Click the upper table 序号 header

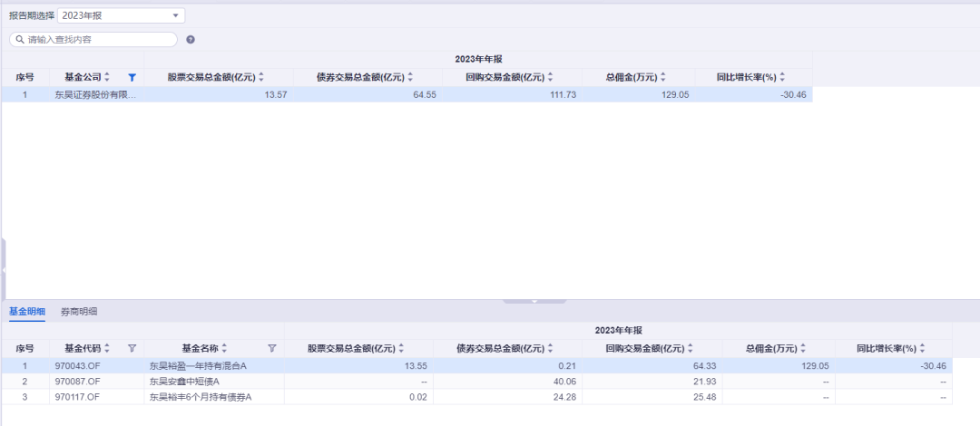[25, 77]
